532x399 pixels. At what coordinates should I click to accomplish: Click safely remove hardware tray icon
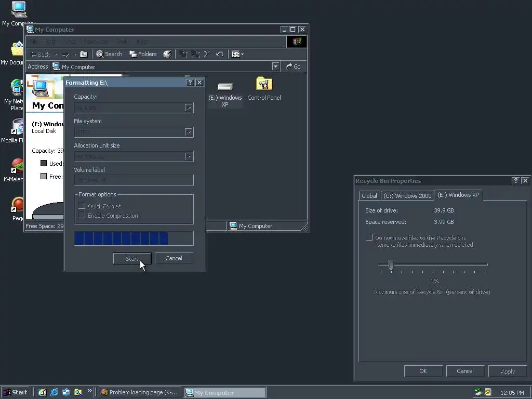(478, 392)
